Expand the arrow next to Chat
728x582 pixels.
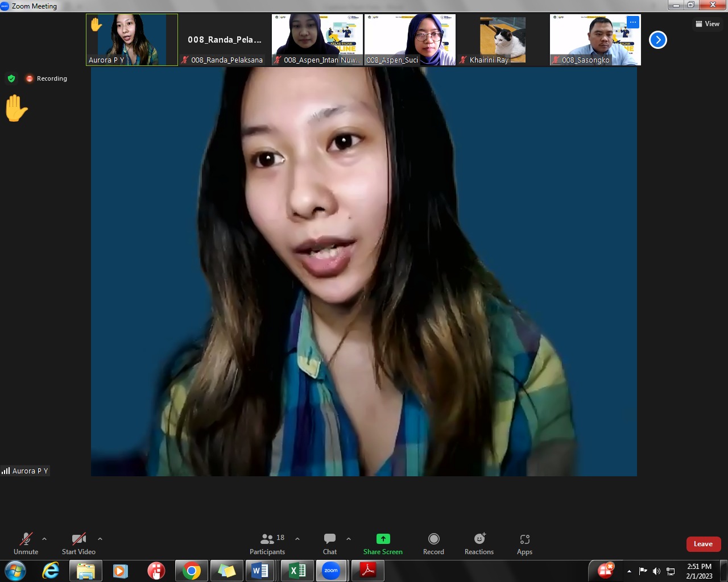coord(349,539)
